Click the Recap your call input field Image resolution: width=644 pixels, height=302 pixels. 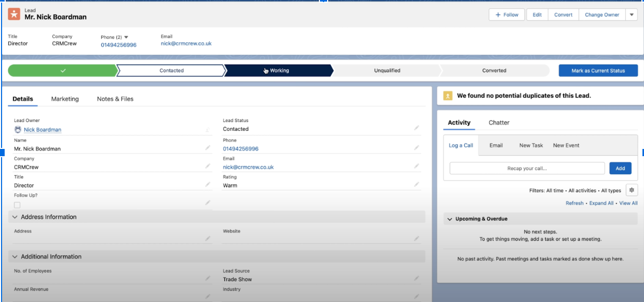coord(527,168)
